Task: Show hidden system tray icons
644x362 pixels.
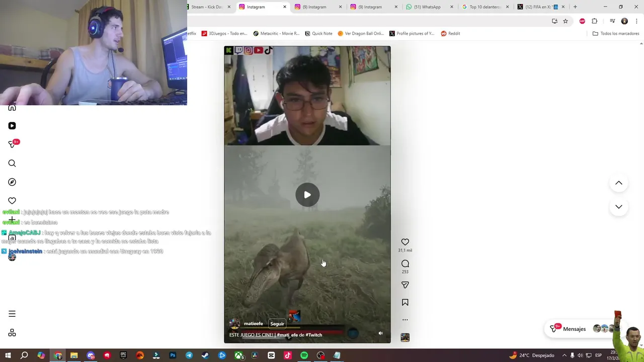Action: point(564,355)
